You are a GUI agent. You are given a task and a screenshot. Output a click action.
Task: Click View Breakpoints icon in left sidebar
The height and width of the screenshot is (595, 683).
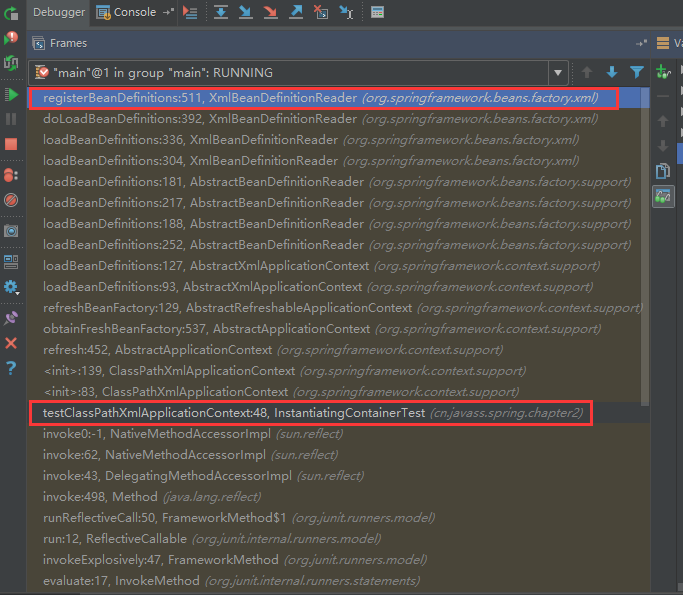(x=11, y=174)
